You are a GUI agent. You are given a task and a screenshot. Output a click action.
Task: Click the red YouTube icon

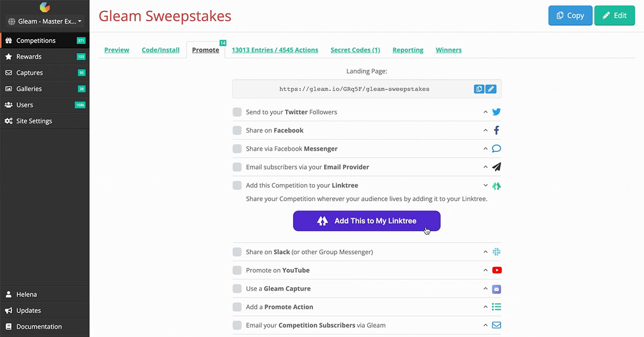coord(496,270)
